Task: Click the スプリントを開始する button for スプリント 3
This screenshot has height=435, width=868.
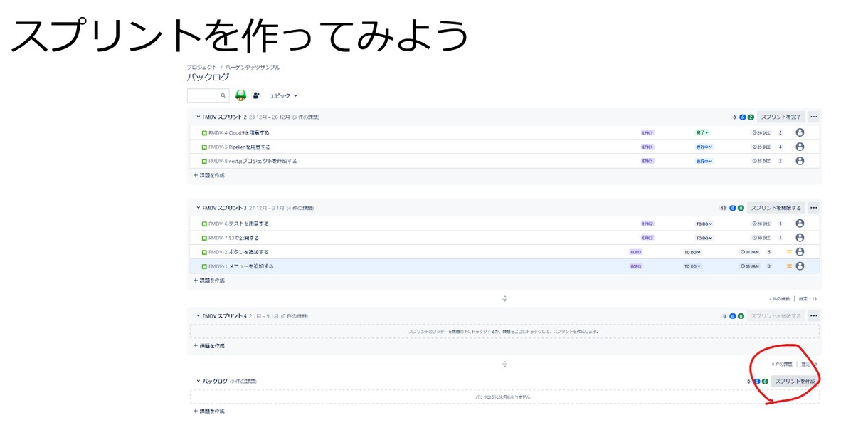Action: 776,208
